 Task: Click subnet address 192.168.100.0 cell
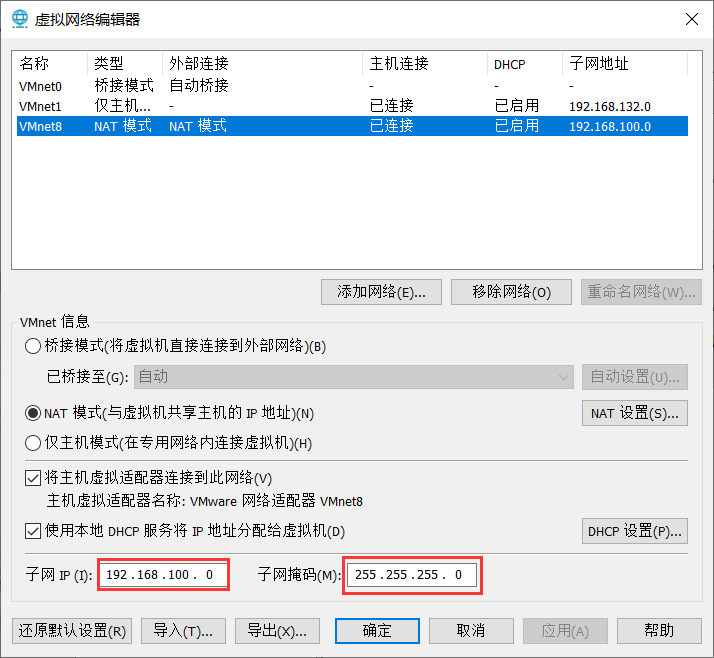(610, 127)
